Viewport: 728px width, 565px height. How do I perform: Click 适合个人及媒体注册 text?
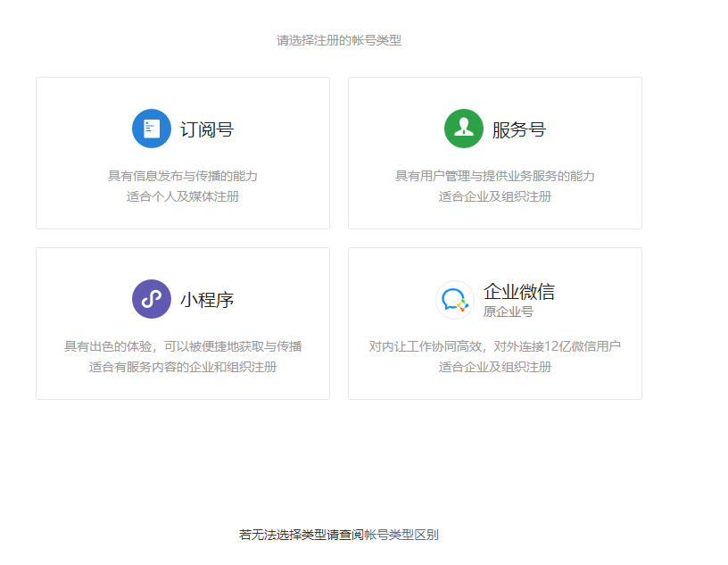[183, 196]
